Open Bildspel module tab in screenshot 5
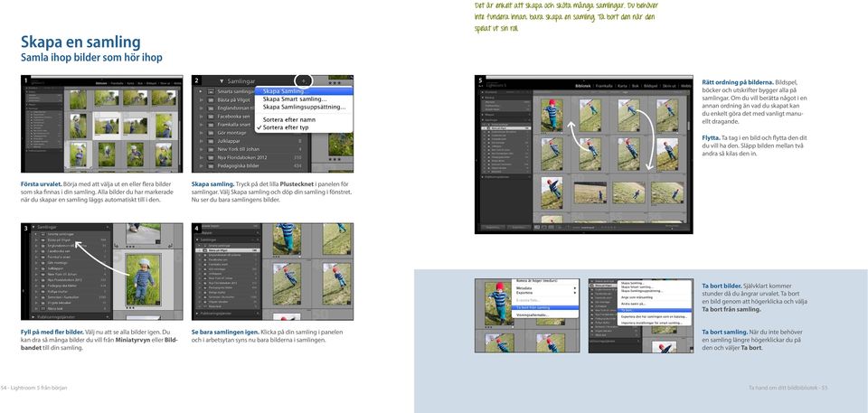Image resolution: width=868 pixels, height=413 pixels. point(650,86)
